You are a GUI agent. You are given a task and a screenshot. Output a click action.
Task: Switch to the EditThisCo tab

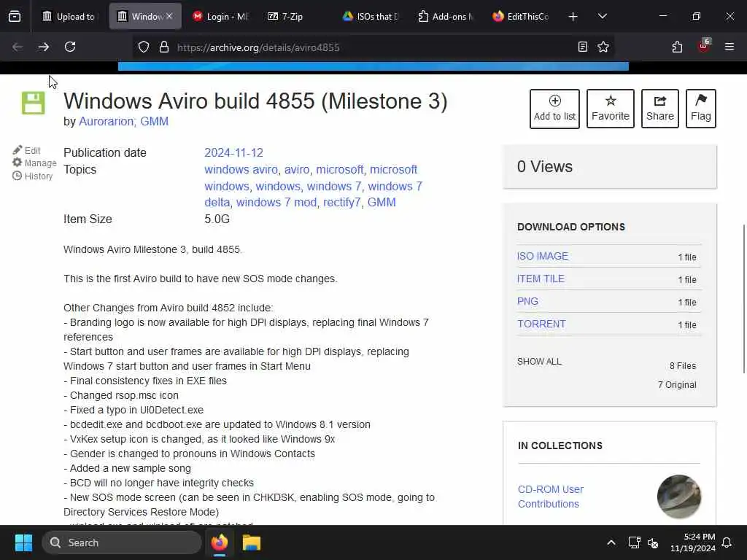click(x=520, y=16)
